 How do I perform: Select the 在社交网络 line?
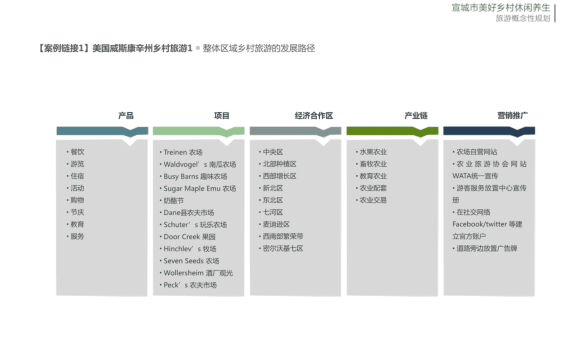point(473,212)
